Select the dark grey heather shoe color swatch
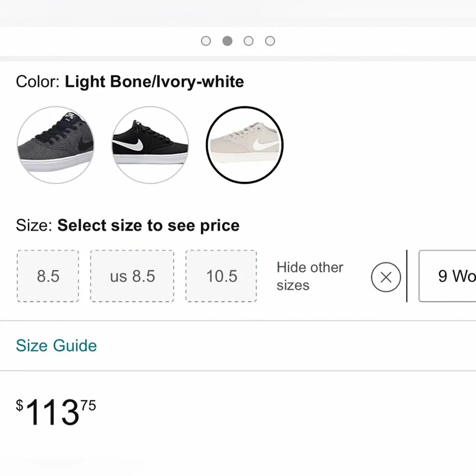This screenshot has height=476, width=476. click(56, 145)
